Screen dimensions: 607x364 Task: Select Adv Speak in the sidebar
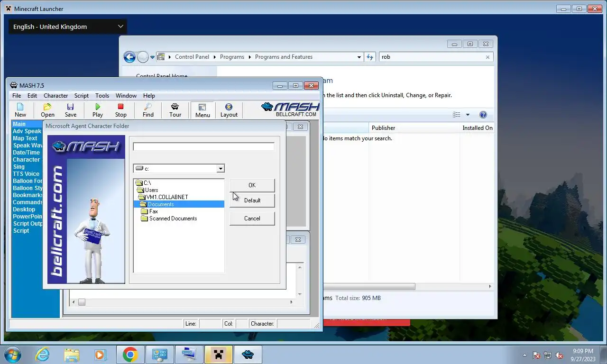[27, 131]
